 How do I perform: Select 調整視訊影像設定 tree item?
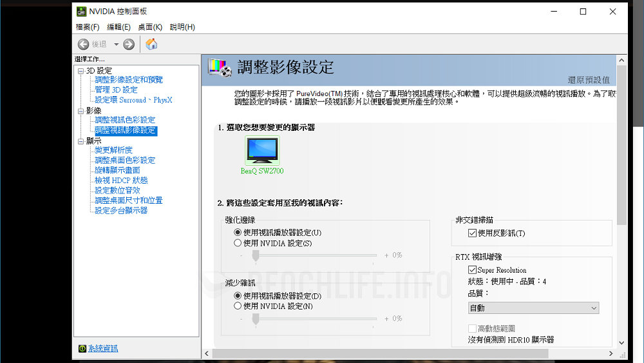[x=126, y=130]
